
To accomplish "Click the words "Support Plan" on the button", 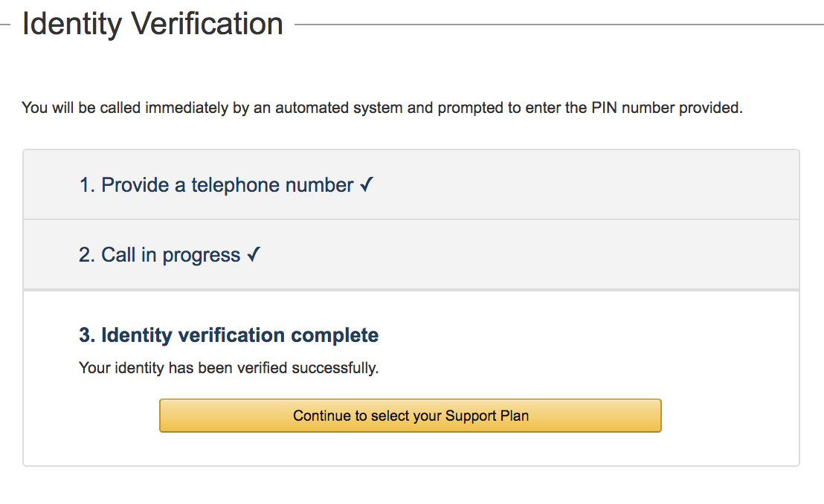I will (487, 416).
